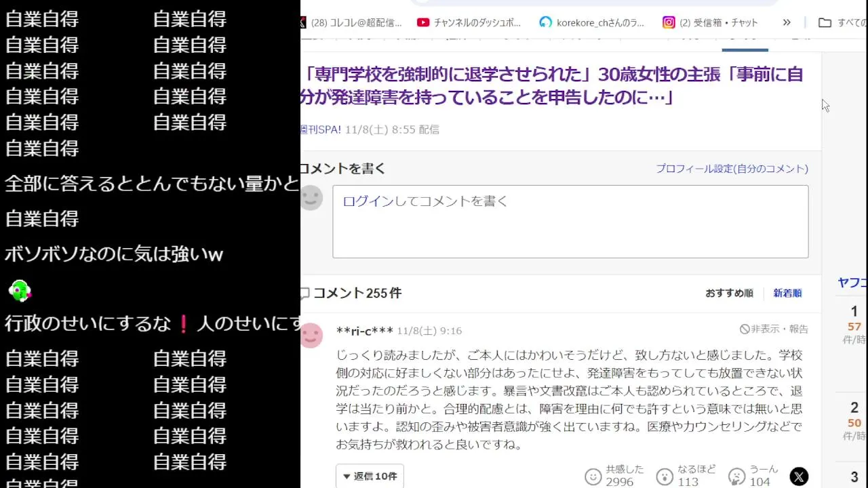Click the YouTube bookmark icon
Viewport: 868px width, 488px height.
[x=423, y=22]
